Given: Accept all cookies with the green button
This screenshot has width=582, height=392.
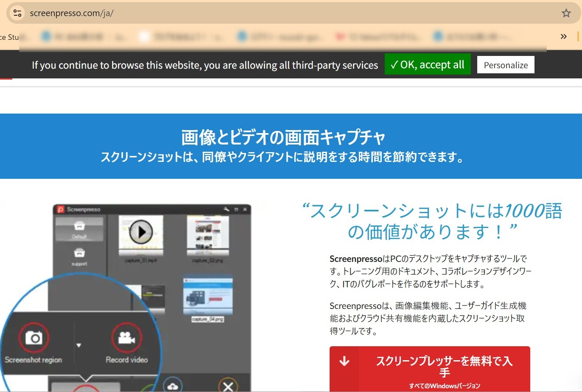Looking at the screenshot, I should coord(428,64).
